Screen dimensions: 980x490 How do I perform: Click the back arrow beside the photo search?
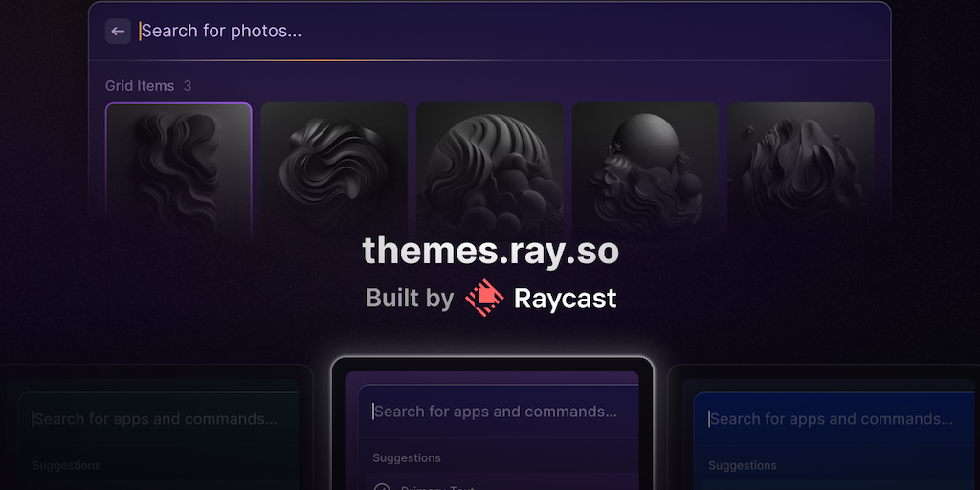point(118,32)
